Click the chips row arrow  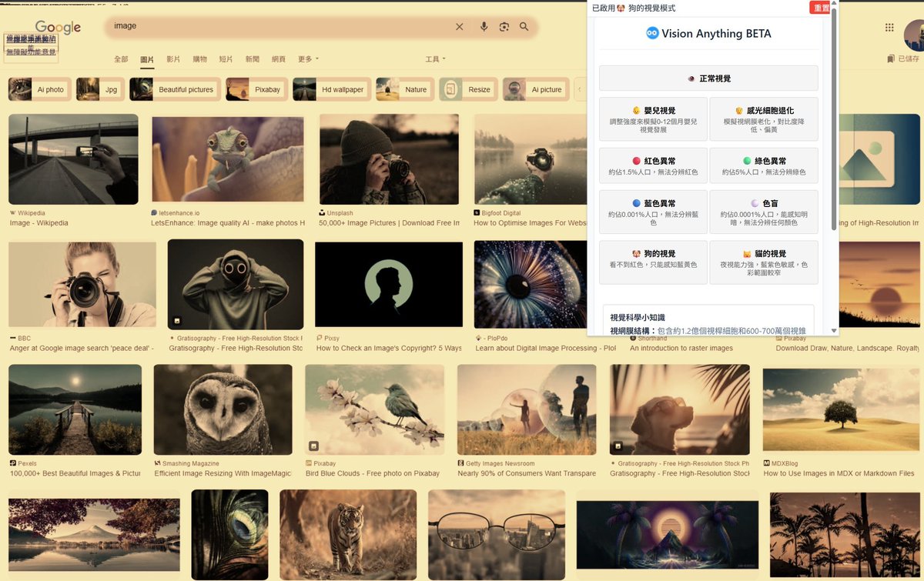pyautogui.click(x=579, y=89)
